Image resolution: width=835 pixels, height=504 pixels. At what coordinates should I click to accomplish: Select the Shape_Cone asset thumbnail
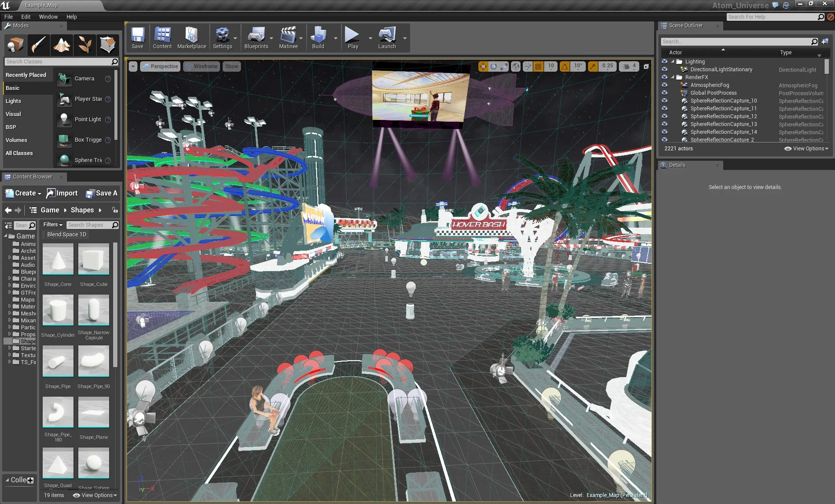click(x=58, y=260)
